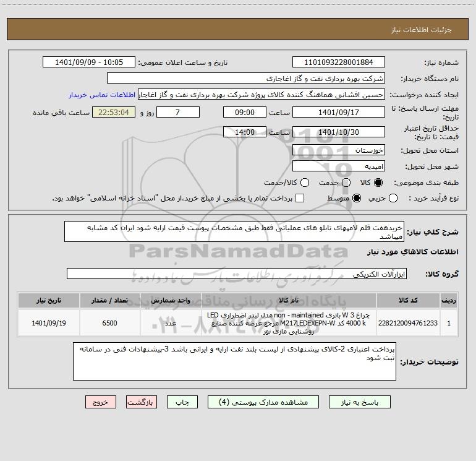Click the جزئیات اطلاعات نیاز header title
The image size is (476, 461).
coord(422,30)
